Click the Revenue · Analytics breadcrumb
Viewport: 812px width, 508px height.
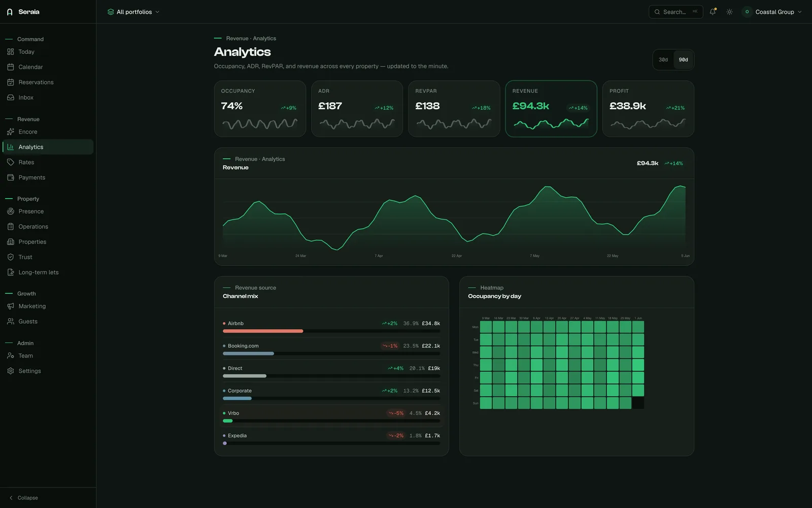(251, 39)
